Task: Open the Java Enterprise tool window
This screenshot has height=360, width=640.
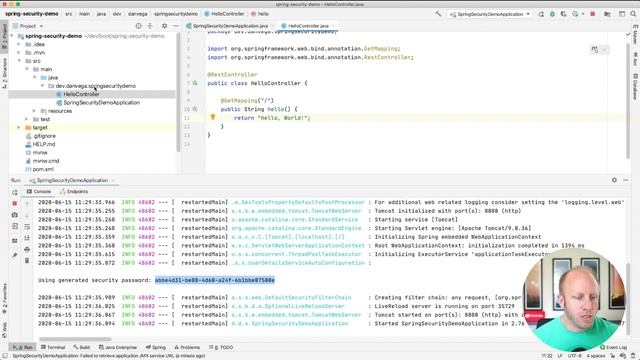Action: [x=118, y=347]
